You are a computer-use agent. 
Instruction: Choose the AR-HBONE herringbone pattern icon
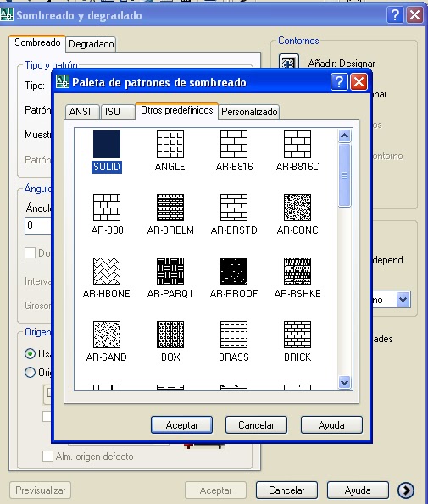tap(107, 271)
